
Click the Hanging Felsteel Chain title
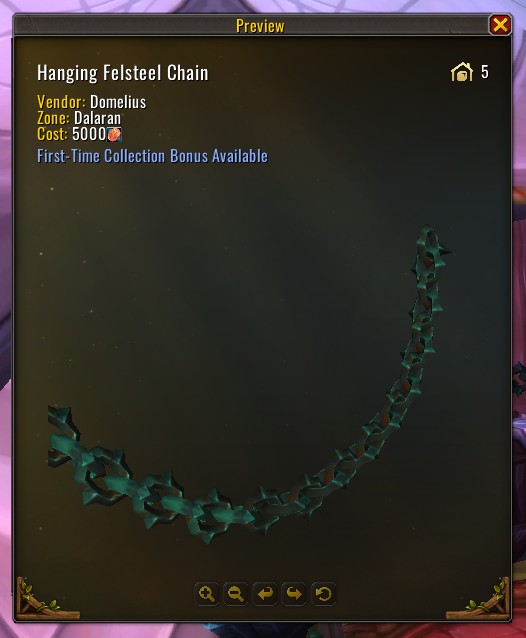pos(122,73)
